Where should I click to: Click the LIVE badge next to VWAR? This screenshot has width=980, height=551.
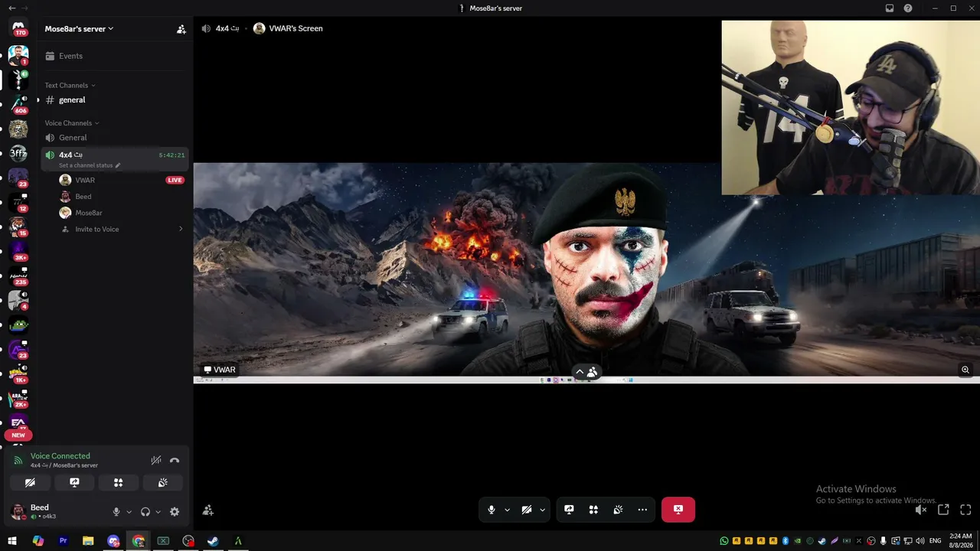[x=175, y=181]
